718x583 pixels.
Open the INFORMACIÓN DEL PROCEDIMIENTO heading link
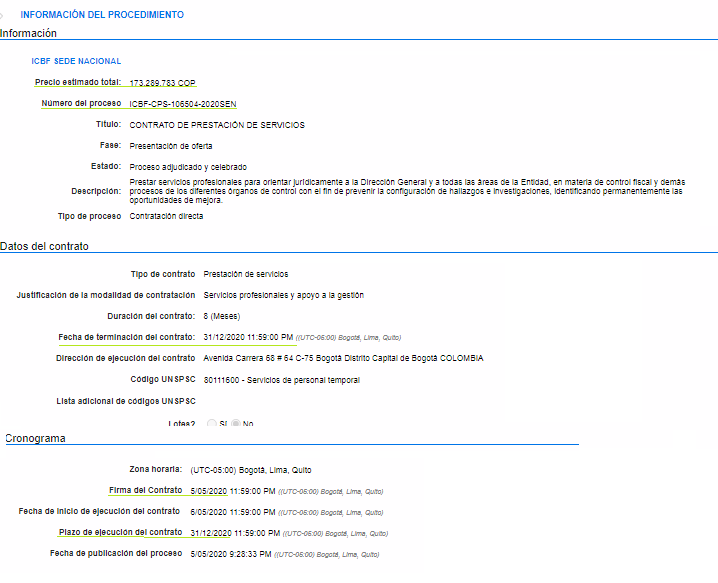pos(102,15)
